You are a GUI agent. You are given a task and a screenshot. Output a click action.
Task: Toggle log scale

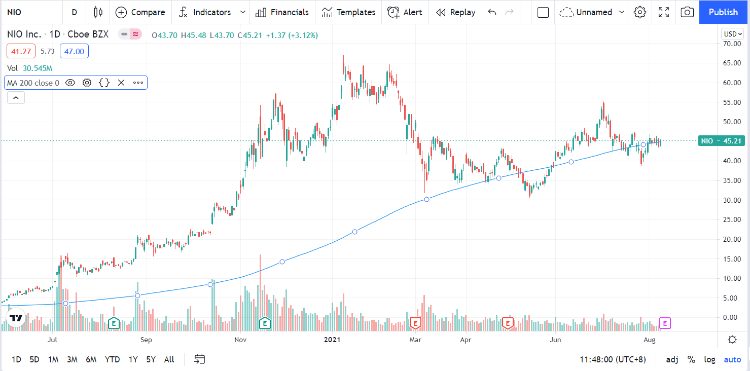tap(710, 359)
